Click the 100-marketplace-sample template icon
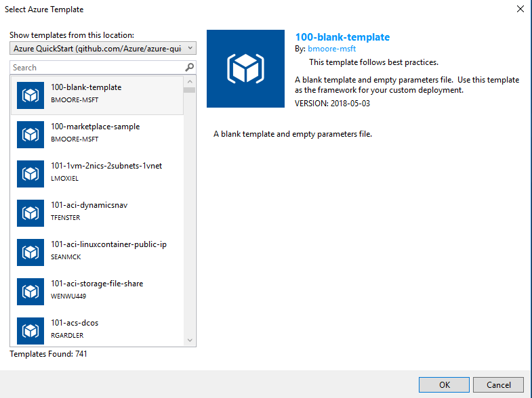This screenshot has height=398, width=532. [30, 135]
